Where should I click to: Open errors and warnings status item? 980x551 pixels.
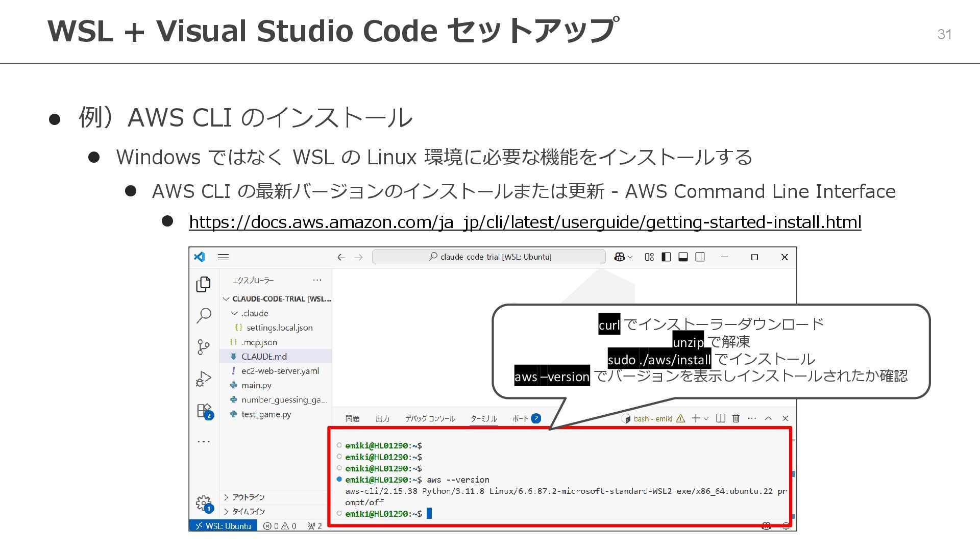[280, 526]
